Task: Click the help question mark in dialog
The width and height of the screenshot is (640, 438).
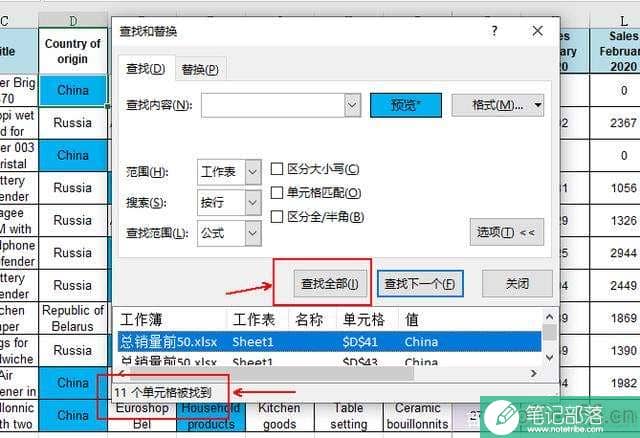Action: pyautogui.click(x=494, y=31)
